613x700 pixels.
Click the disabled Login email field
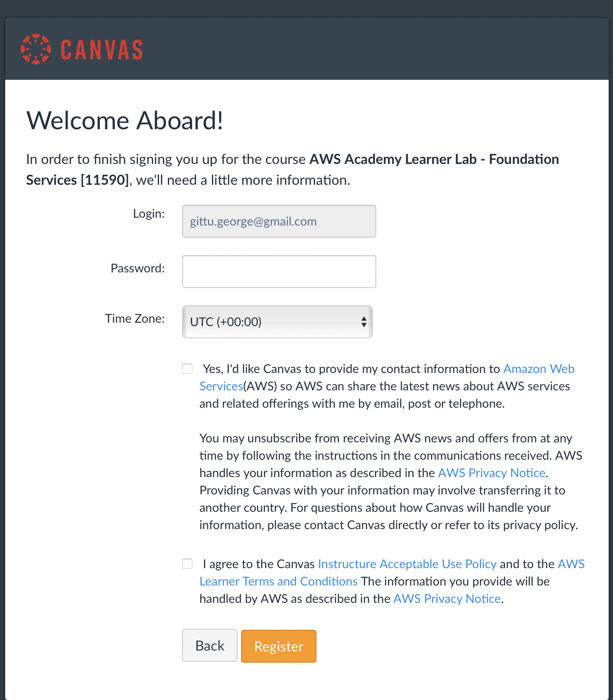click(279, 221)
